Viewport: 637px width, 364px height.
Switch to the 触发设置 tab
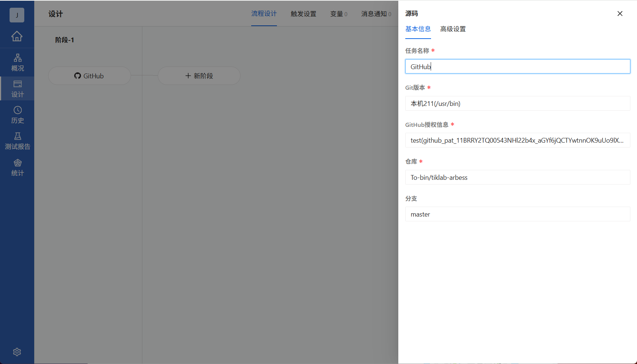coord(303,14)
